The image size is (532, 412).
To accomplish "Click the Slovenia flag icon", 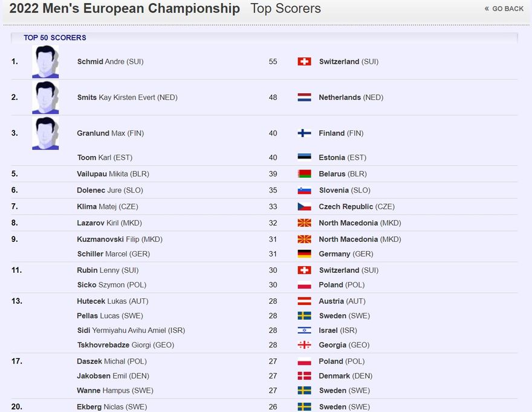I will pos(304,190).
